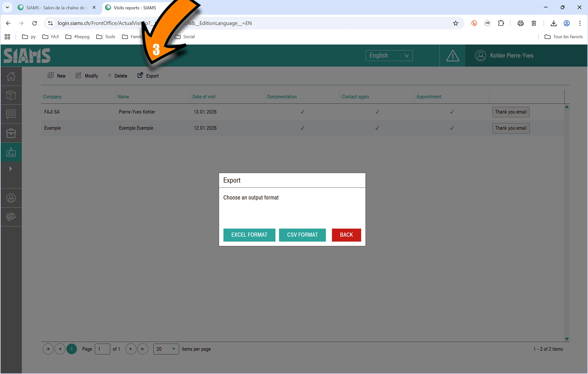The image size is (588, 374).
Task: Switch to the SIAMS Salon browser tab
Action: [x=55, y=8]
